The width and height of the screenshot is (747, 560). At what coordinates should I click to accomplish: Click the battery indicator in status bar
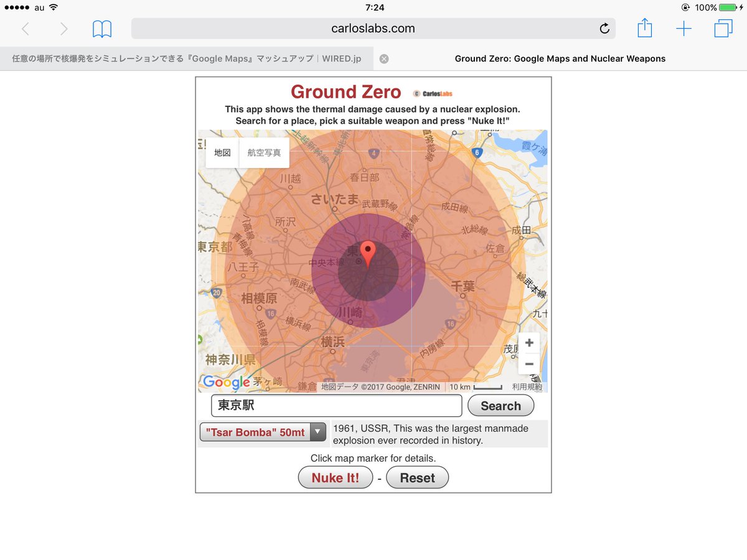[x=728, y=7]
